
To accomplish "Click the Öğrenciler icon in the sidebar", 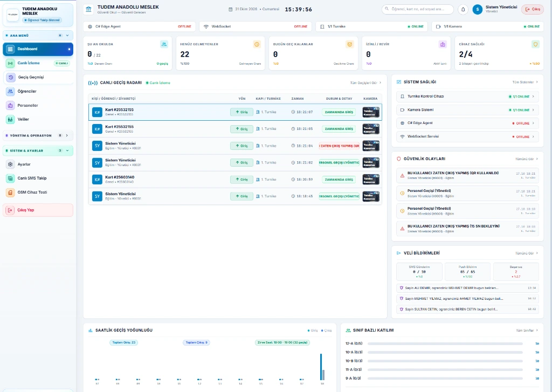I will click(x=10, y=91).
